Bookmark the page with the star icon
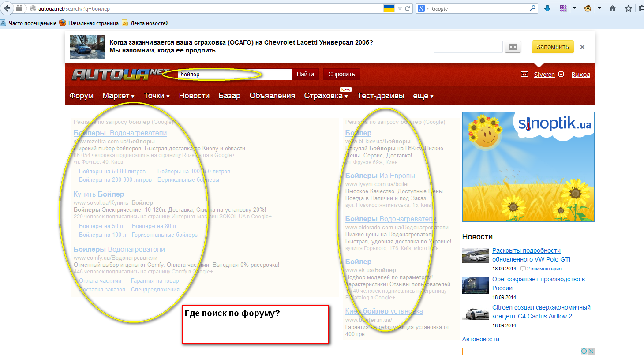Viewport: 644px width, 355px height. click(628, 8)
